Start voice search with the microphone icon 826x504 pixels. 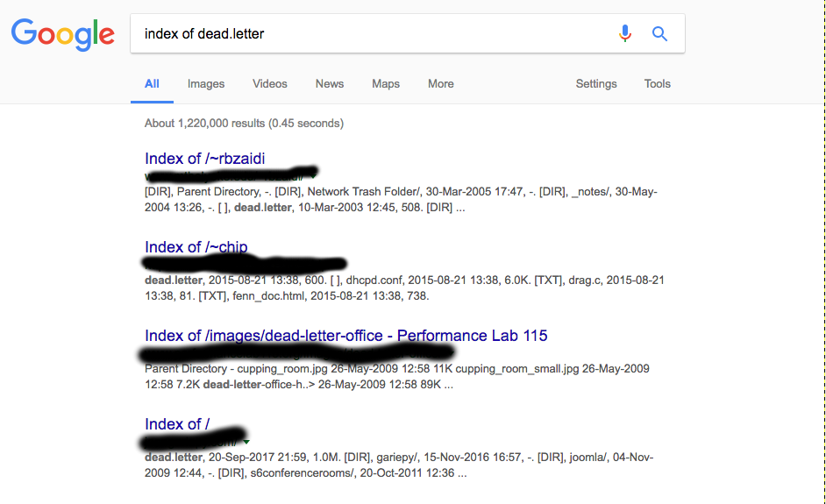624,34
